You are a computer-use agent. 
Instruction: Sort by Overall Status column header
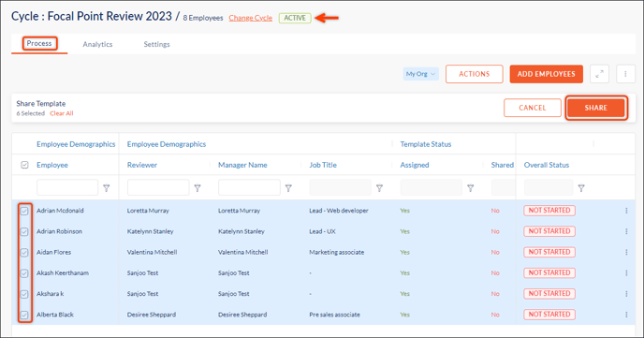(547, 165)
